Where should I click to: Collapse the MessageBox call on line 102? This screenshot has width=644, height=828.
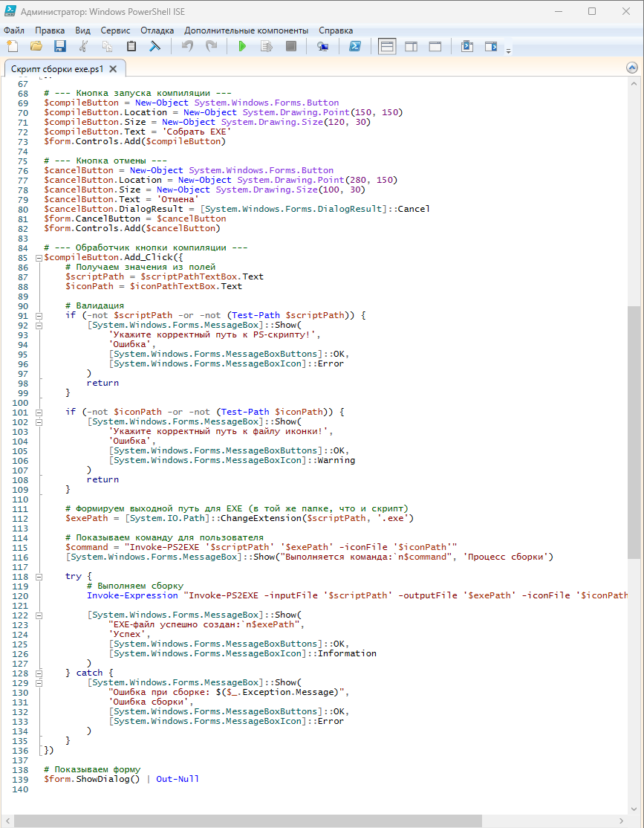click(x=39, y=422)
